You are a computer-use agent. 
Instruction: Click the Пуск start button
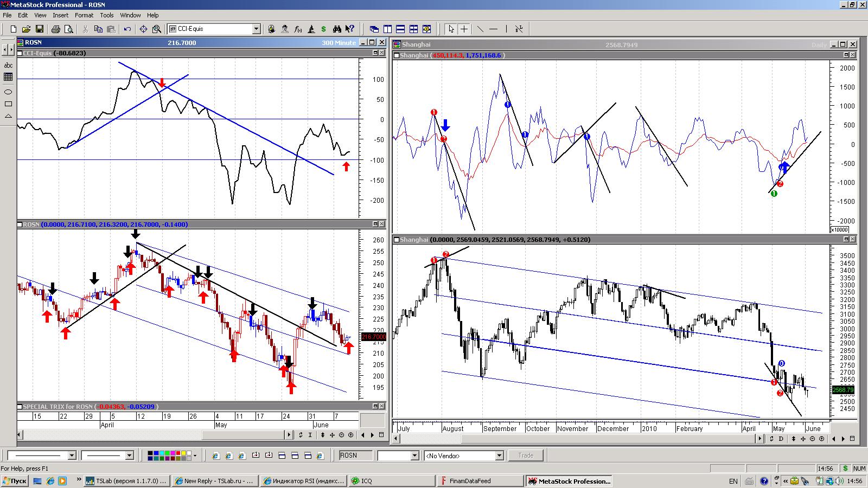pos(14,481)
